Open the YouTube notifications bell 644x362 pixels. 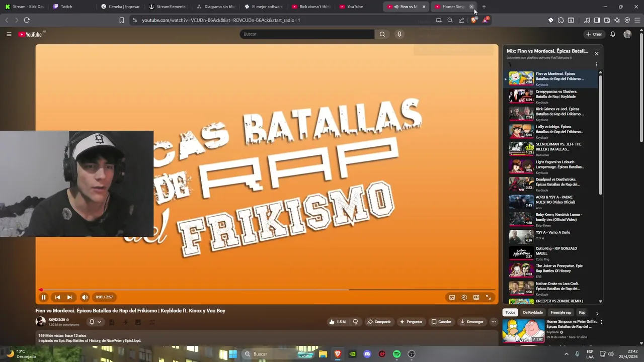(x=613, y=34)
